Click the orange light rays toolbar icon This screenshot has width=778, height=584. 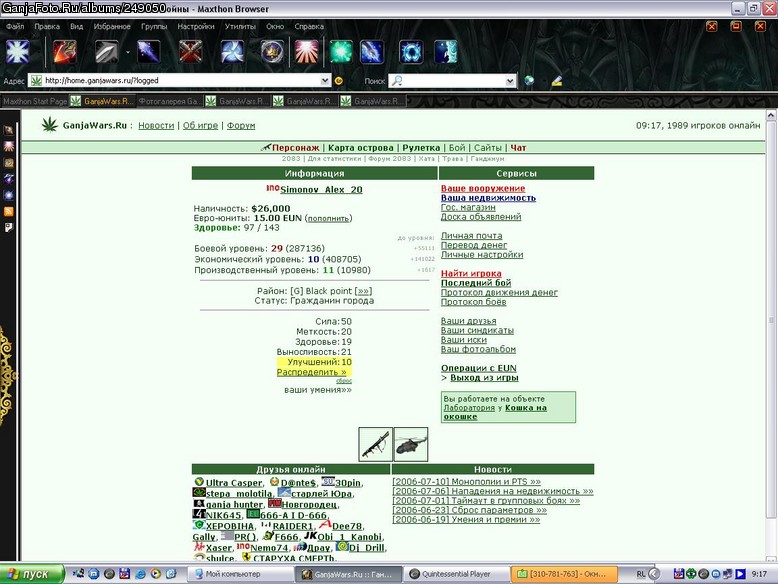307,52
